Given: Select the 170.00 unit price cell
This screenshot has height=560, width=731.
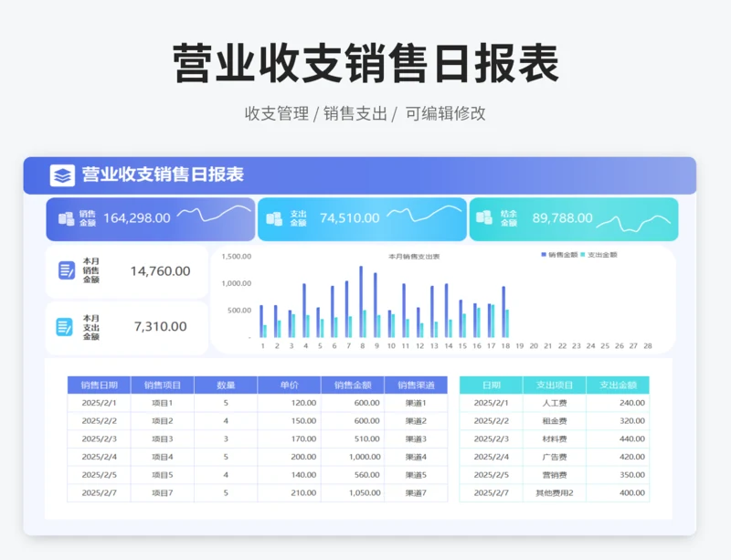Looking at the screenshot, I should click(x=289, y=438).
